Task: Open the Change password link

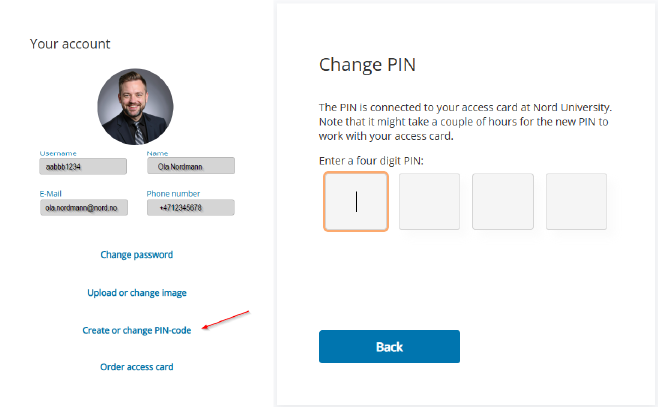Action: (136, 255)
